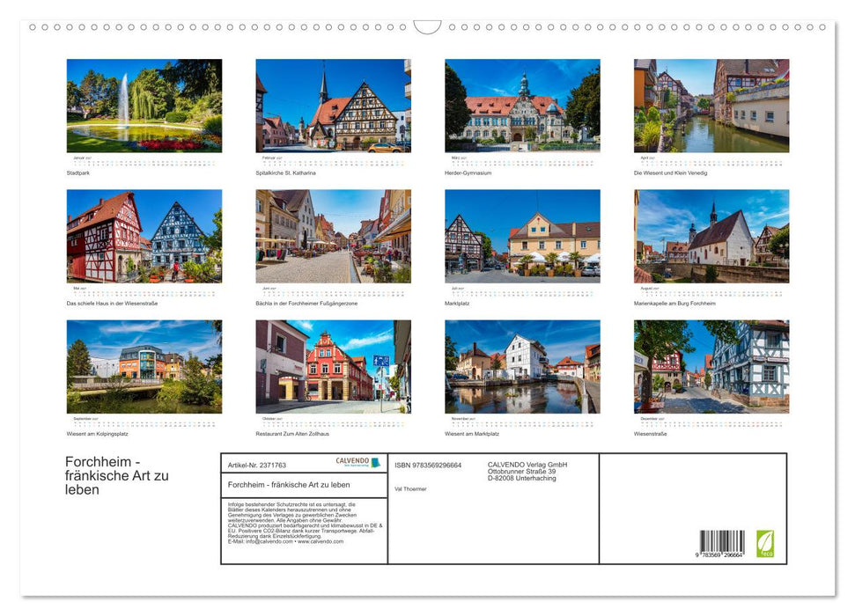Select the schiefe Haus in der Wiesenstraße photo

coord(144,236)
